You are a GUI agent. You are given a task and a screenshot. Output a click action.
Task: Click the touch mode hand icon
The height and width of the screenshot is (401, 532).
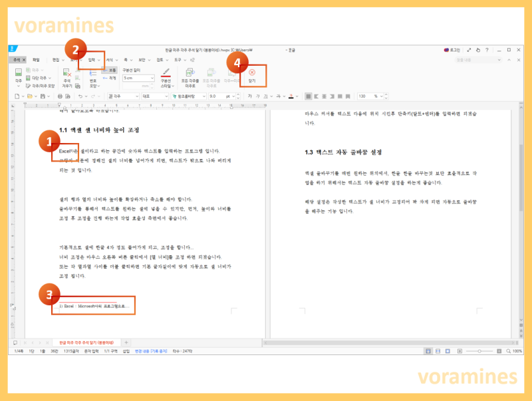pyautogui.click(x=477, y=50)
